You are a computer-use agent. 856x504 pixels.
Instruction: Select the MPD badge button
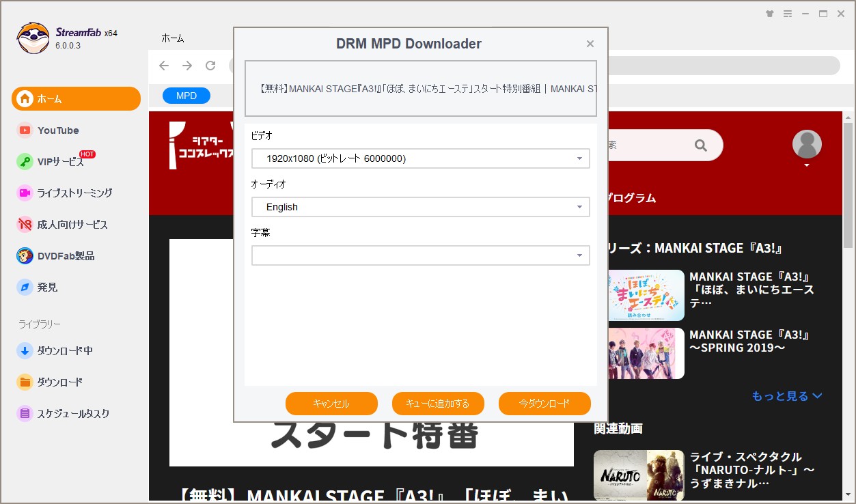186,96
